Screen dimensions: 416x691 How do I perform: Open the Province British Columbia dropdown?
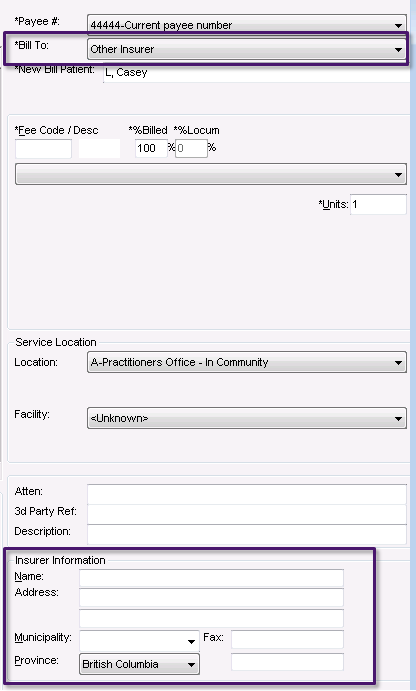pos(139,664)
